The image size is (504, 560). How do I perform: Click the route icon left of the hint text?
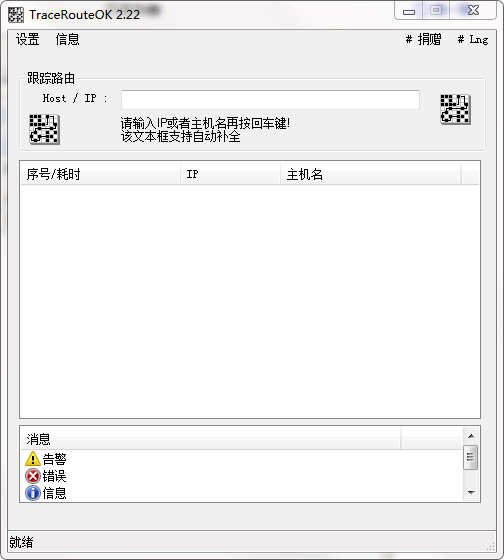tap(44, 129)
